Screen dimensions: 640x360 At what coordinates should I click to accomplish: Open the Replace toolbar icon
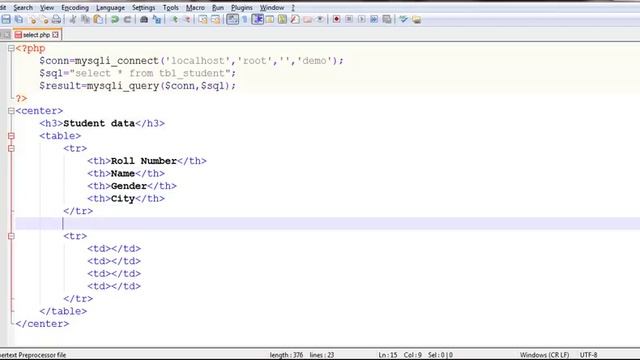(157, 19)
